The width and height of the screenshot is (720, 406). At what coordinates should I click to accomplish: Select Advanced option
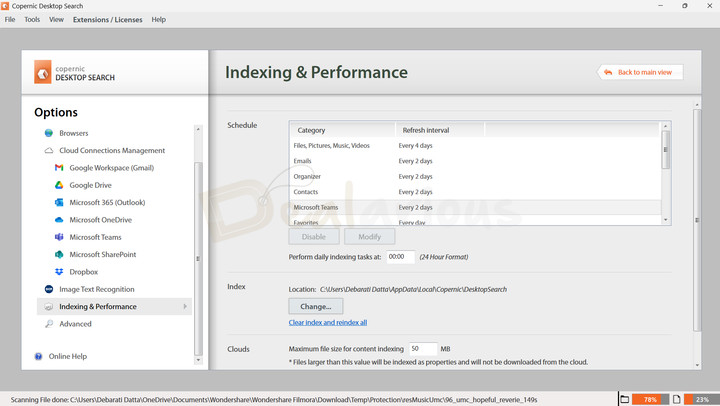75,324
